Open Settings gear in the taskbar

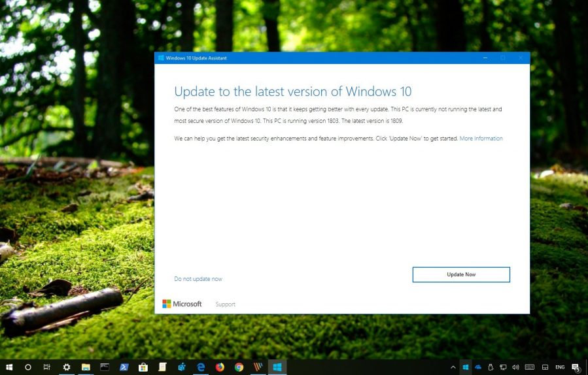[66, 367]
